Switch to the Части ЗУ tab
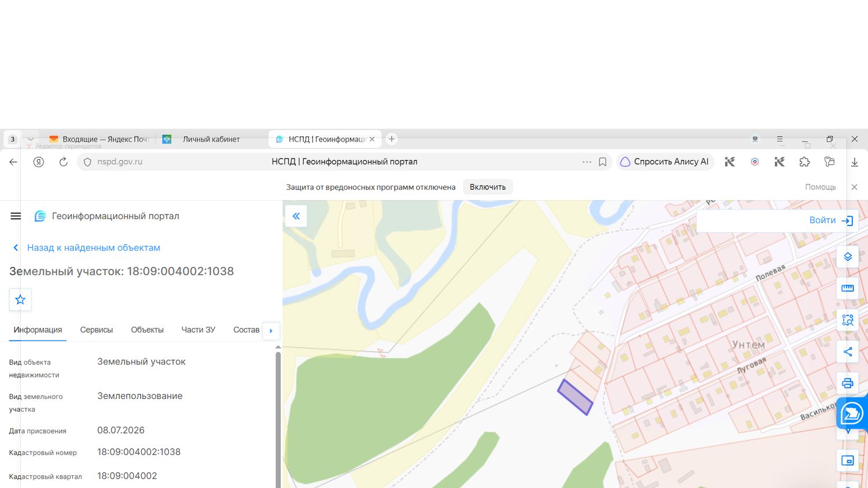Image resolution: width=868 pixels, height=488 pixels. [x=198, y=330]
